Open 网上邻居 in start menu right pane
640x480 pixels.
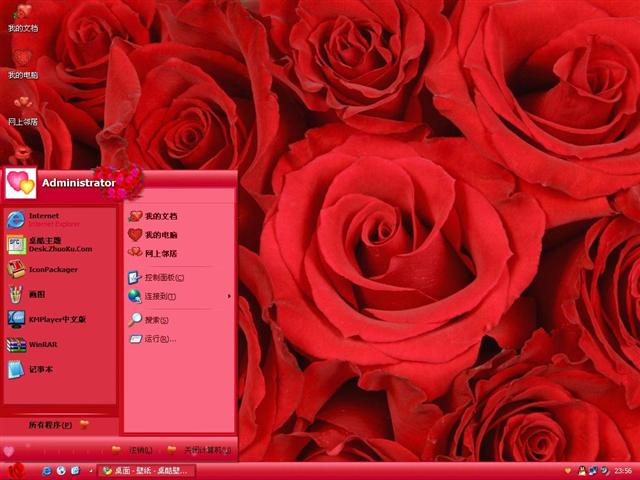tap(179, 253)
